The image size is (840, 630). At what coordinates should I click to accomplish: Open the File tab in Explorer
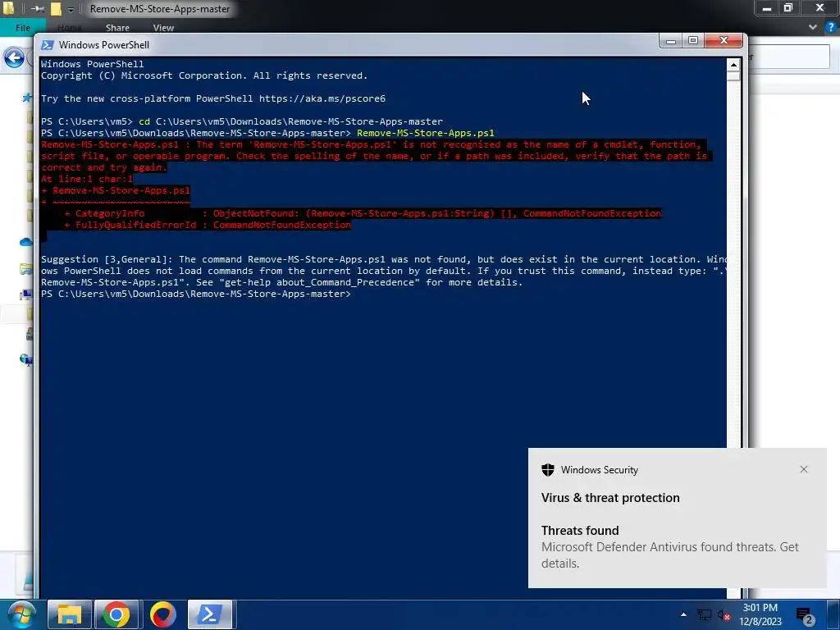click(x=22, y=28)
